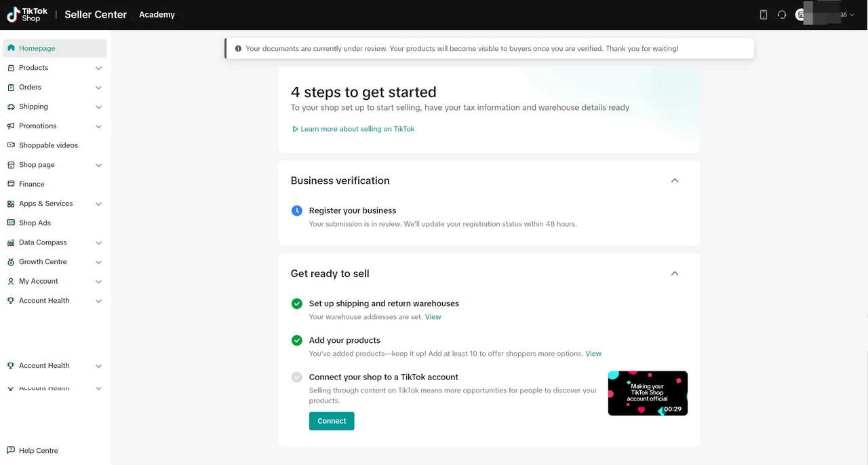The height and width of the screenshot is (465, 868).
Task: Expand the Products sidebar menu
Action: 98,68
